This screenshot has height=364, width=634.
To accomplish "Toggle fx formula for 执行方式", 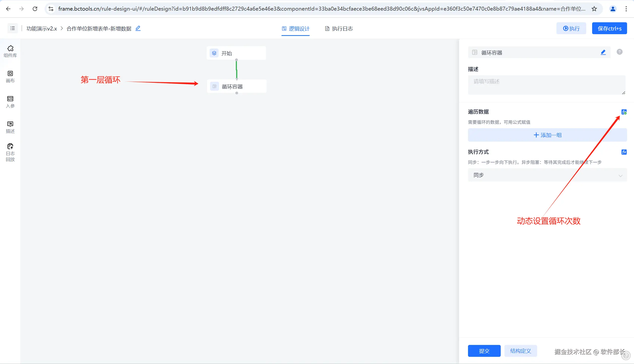I will (x=624, y=152).
